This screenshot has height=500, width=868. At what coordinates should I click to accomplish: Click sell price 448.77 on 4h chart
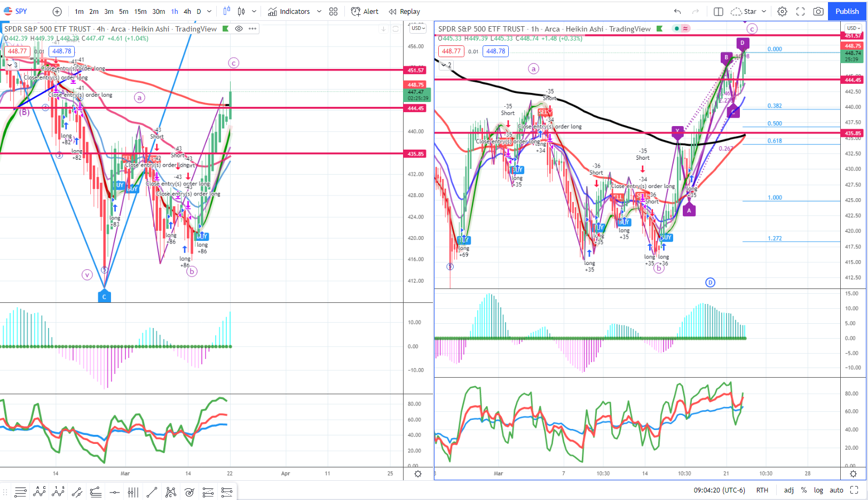pyautogui.click(x=17, y=51)
